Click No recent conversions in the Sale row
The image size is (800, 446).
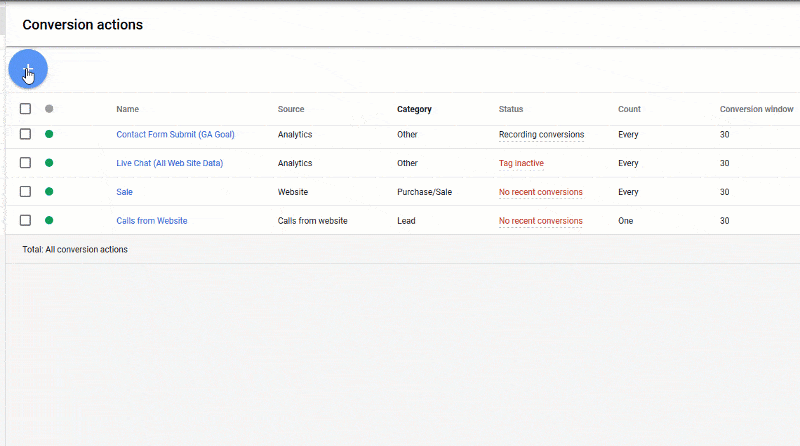coord(541,192)
